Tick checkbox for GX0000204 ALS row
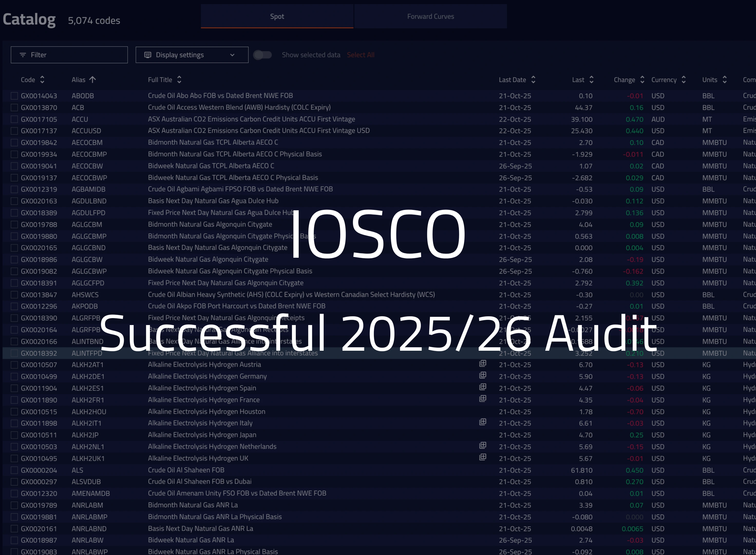The height and width of the screenshot is (555, 756). [14, 470]
